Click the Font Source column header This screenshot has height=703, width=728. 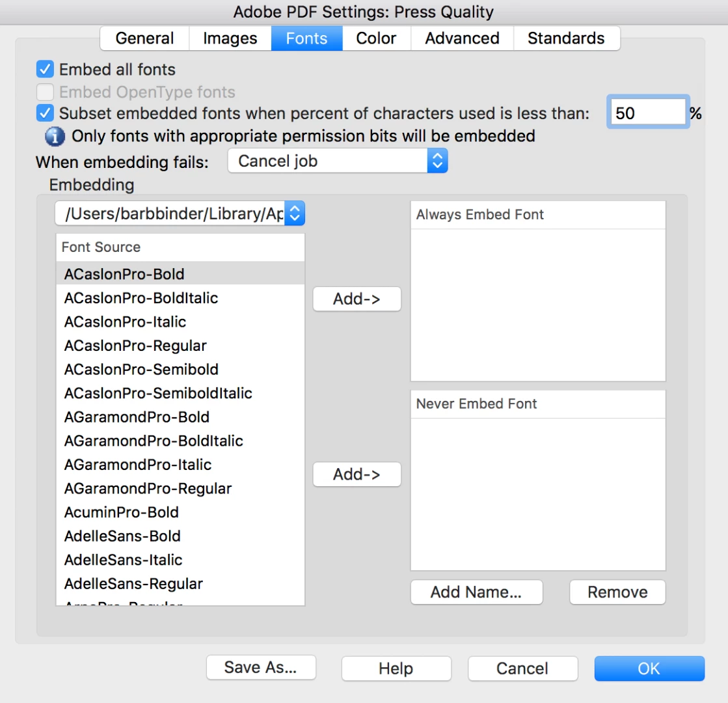180,247
